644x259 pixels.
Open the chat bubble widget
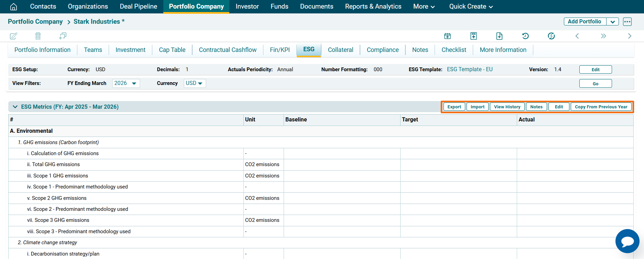(x=627, y=241)
